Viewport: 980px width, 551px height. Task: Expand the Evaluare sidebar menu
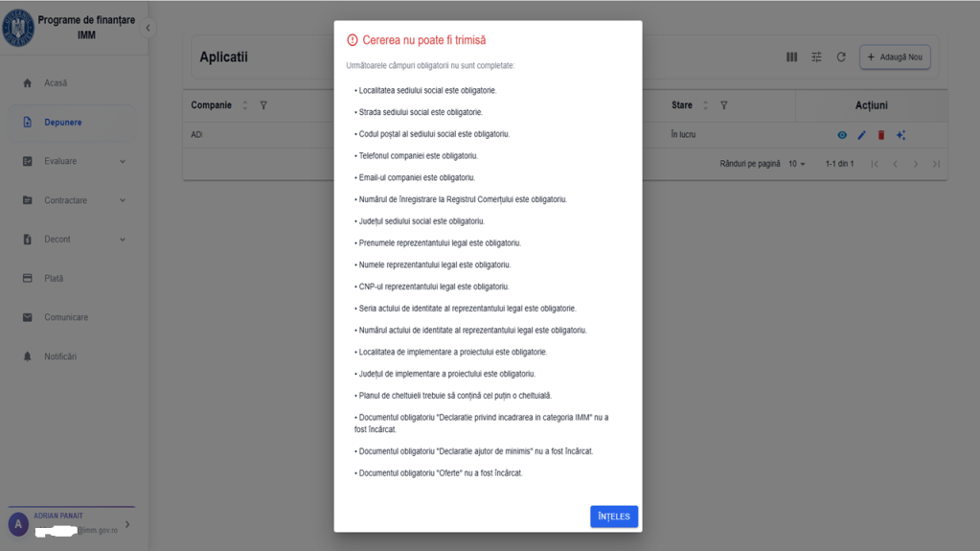point(73,161)
